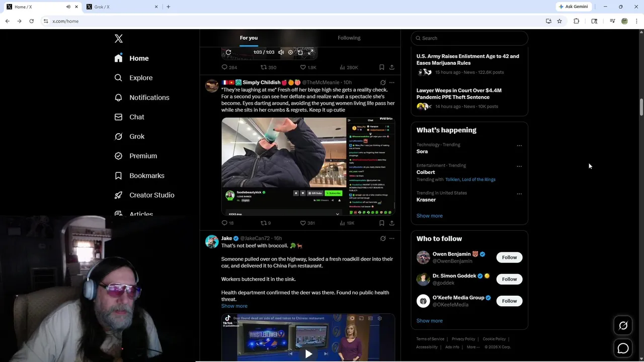This screenshot has width=644, height=362.
Task: Open the Terms of Service link
Action: [x=430, y=339]
